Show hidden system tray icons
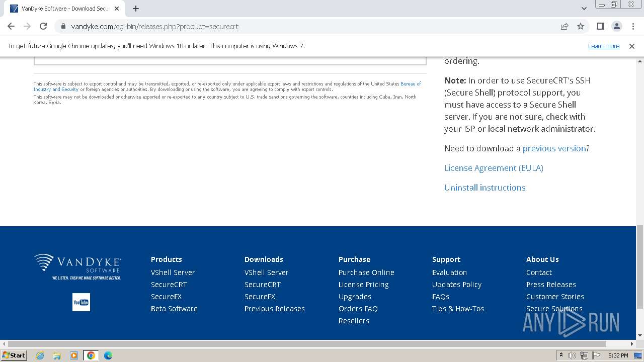 point(561,355)
